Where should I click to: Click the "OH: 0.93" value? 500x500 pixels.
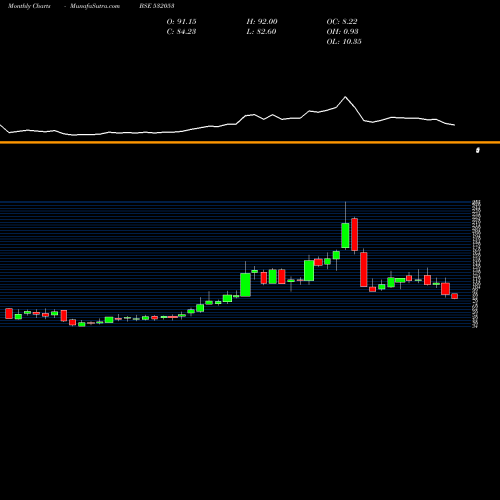pos(342,32)
